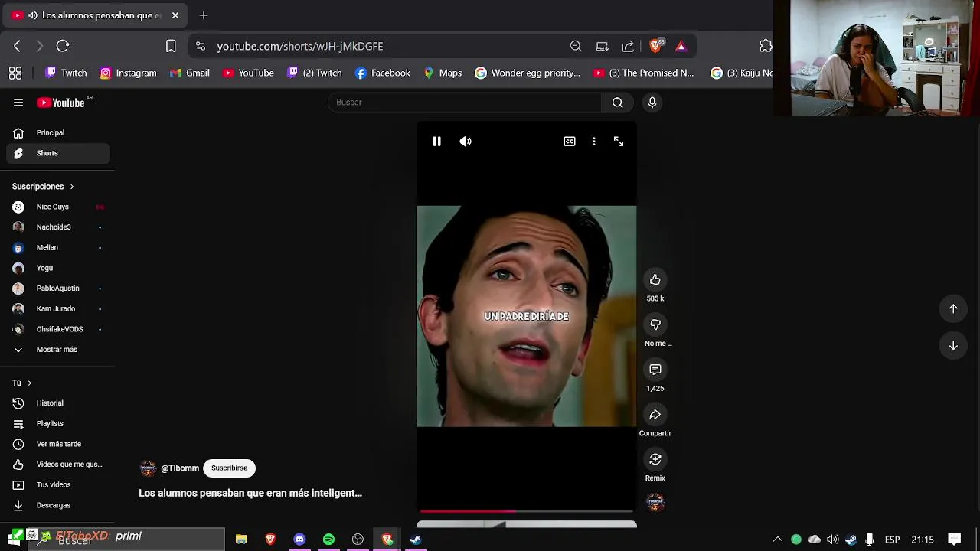Pause the Short video
This screenshot has height=551, width=980.
(x=436, y=142)
